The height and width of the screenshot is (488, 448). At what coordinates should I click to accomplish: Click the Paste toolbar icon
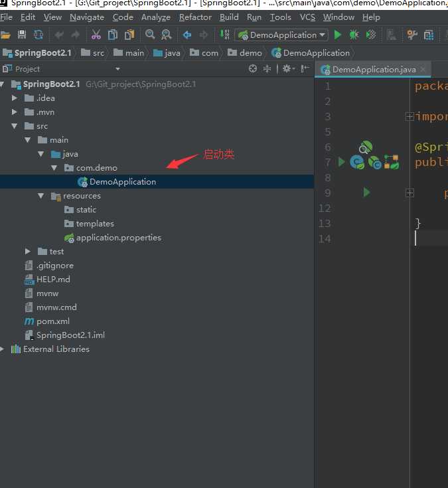pyautogui.click(x=129, y=35)
